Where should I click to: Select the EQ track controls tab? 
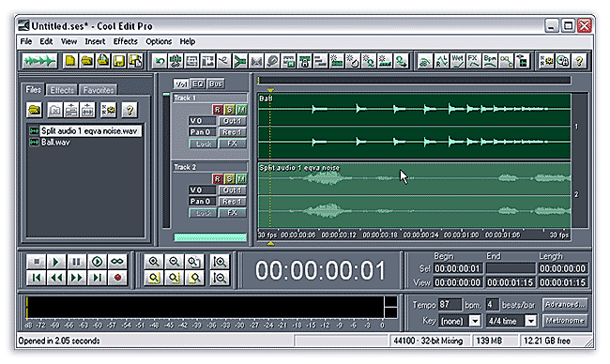198,83
